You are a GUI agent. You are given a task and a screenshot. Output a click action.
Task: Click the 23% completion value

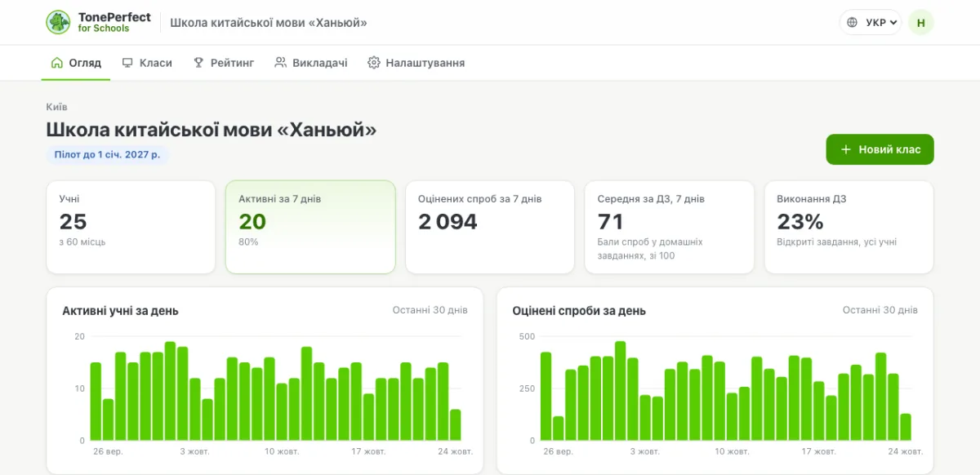(x=800, y=221)
